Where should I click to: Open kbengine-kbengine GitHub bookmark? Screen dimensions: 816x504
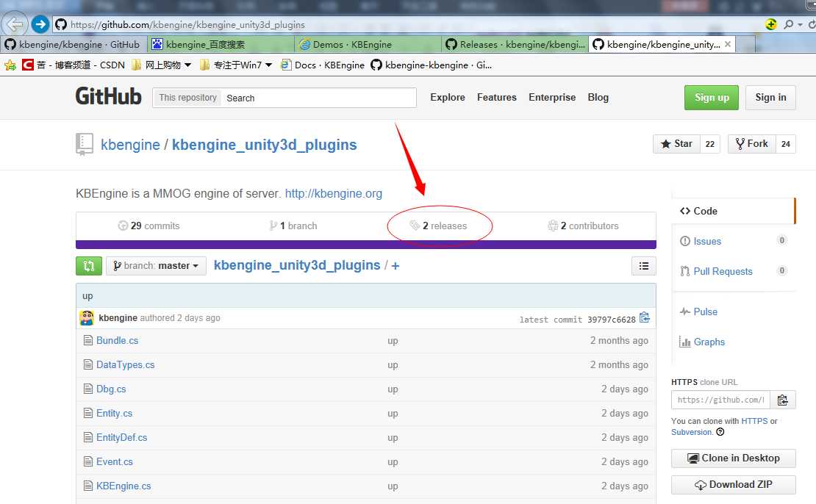pos(431,65)
